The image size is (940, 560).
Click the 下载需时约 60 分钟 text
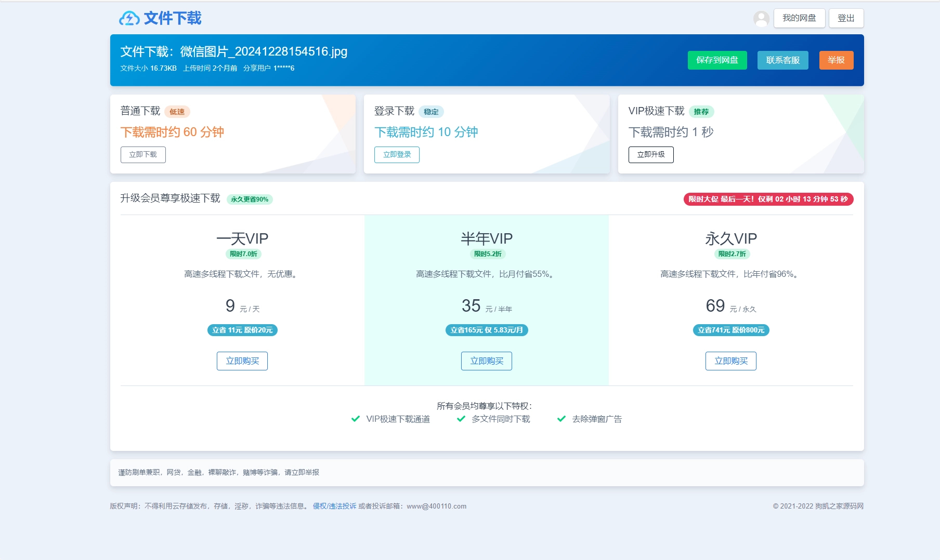point(172,132)
